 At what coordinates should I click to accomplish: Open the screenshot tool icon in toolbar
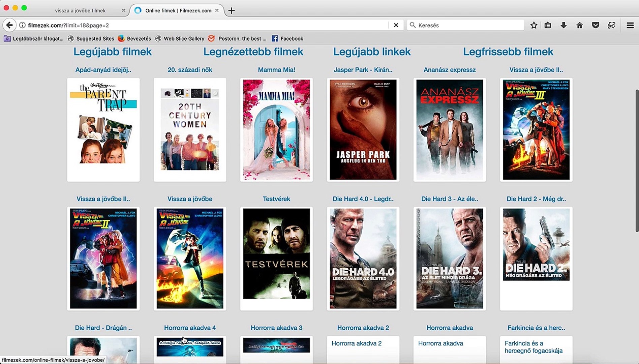[x=612, y=25]
